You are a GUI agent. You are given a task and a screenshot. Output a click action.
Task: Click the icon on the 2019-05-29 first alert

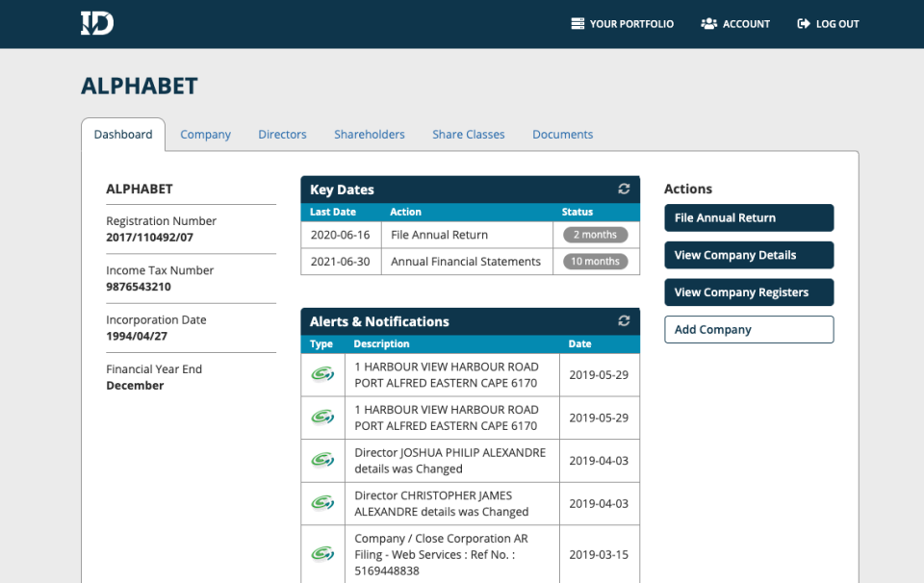pos(322,375)
